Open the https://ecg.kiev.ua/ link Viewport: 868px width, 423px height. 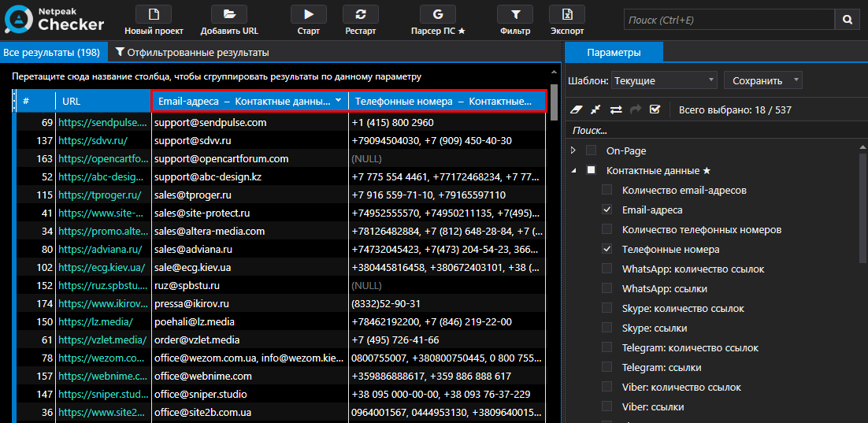(x=102, y=267)
